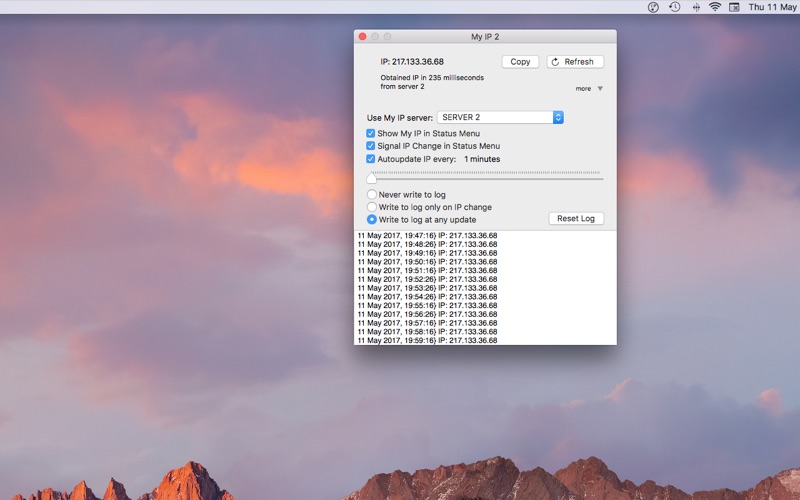Open the Time Machine menu bar icon
Viewport: 800px width, 500px height.
click(675, 7)
